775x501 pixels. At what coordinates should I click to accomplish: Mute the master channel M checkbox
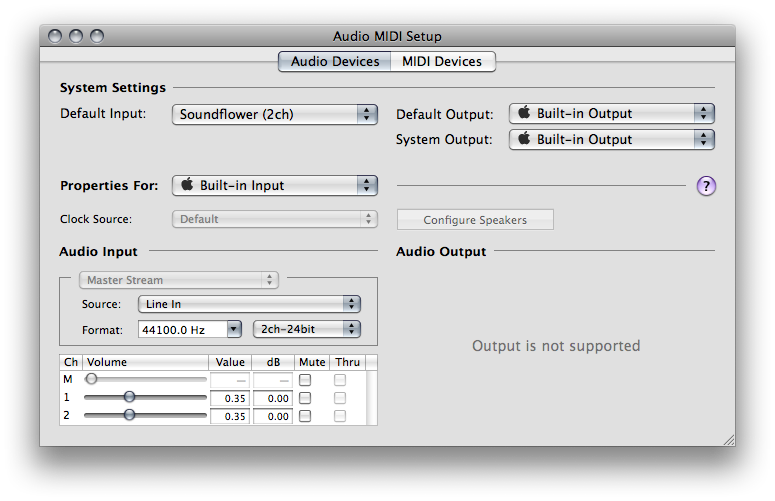(x=305, y=379)
